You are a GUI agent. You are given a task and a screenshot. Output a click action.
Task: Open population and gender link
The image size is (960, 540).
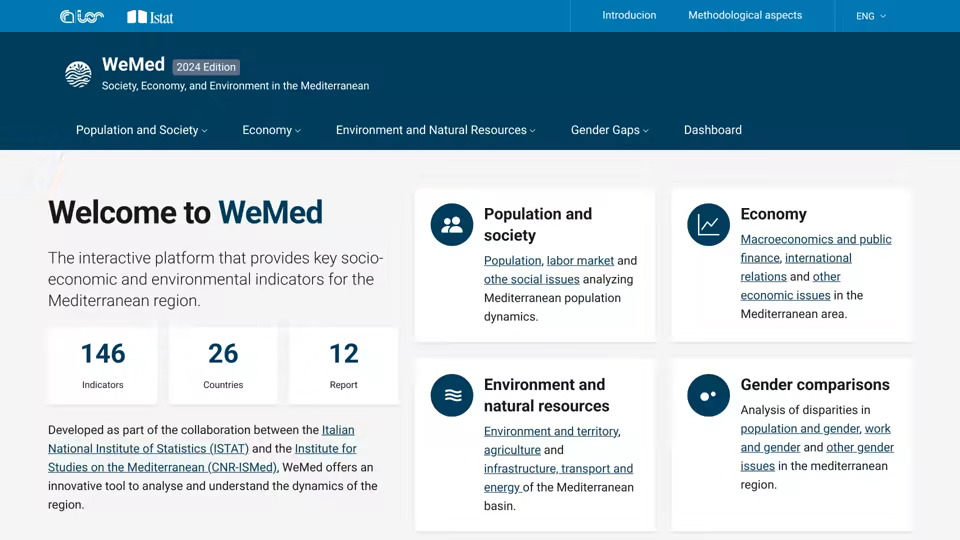click(x=800, y=429)
